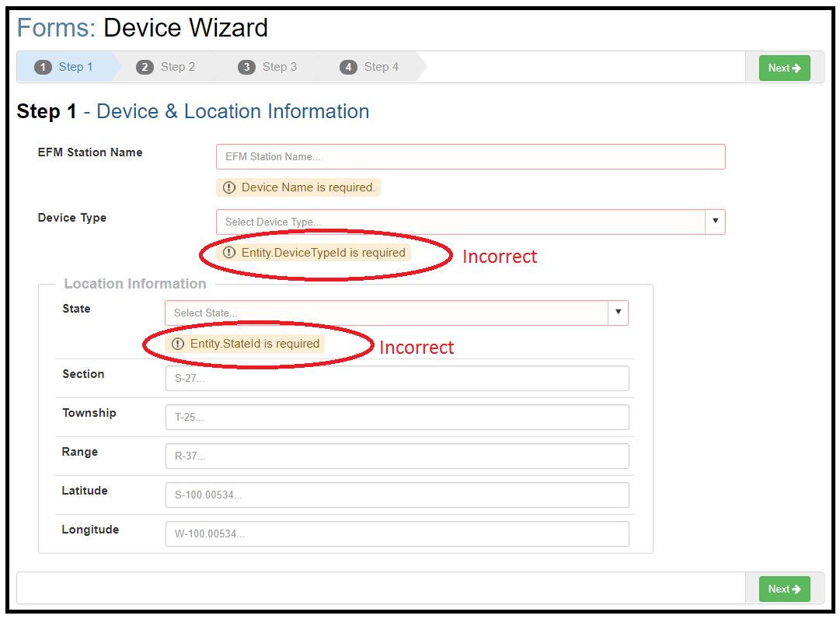
Task: Click the State dropdown arrow
Action: (x=619, y=313)
